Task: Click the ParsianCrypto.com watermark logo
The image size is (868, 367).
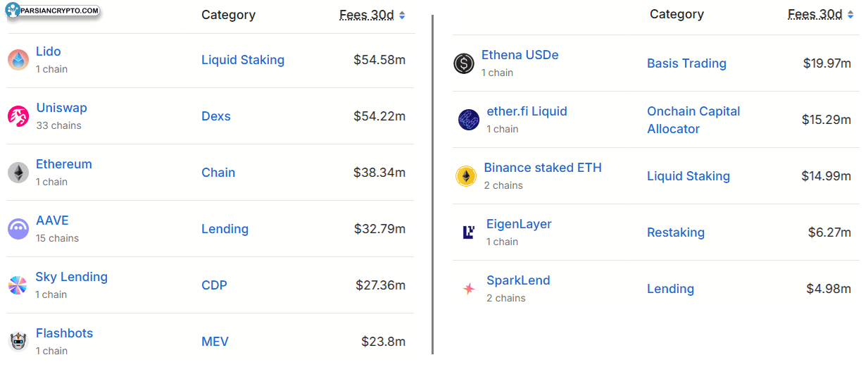Action: click(52, 10)
